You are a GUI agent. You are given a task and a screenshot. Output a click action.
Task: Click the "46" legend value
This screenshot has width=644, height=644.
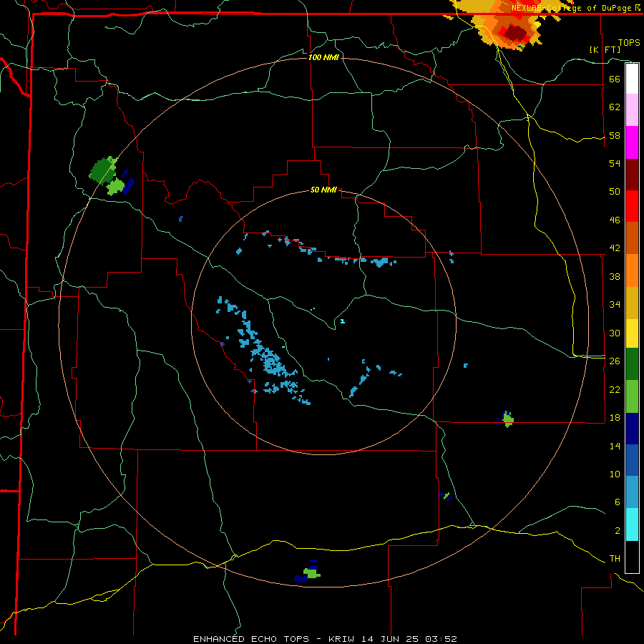click(x=615, y=220)
